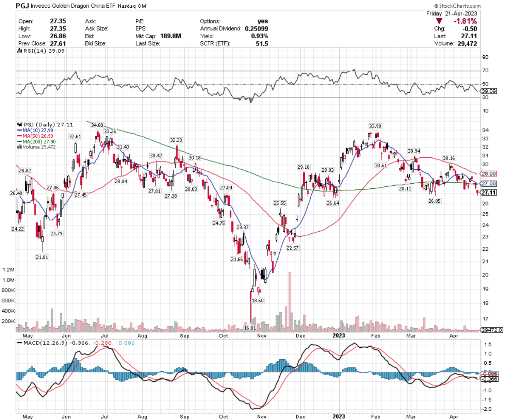Click the RSI 70 level axis label
This screenshot has height=420, width=506.
pos(485,71)
